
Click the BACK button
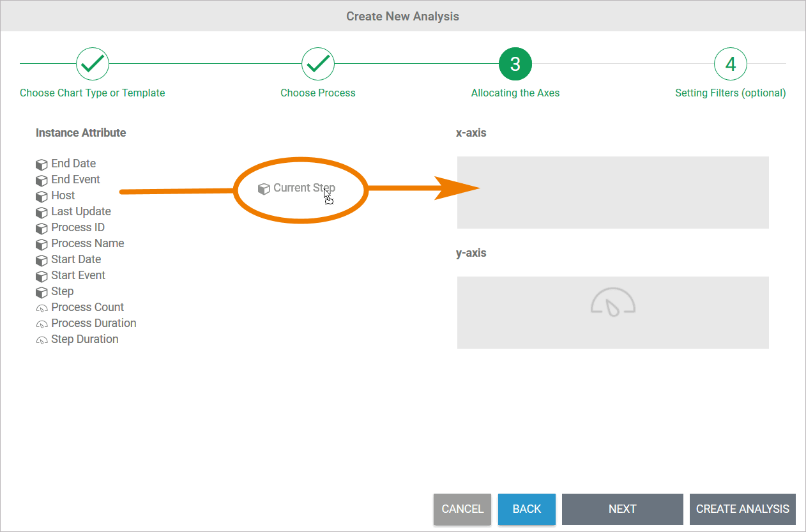pos(527,509)
